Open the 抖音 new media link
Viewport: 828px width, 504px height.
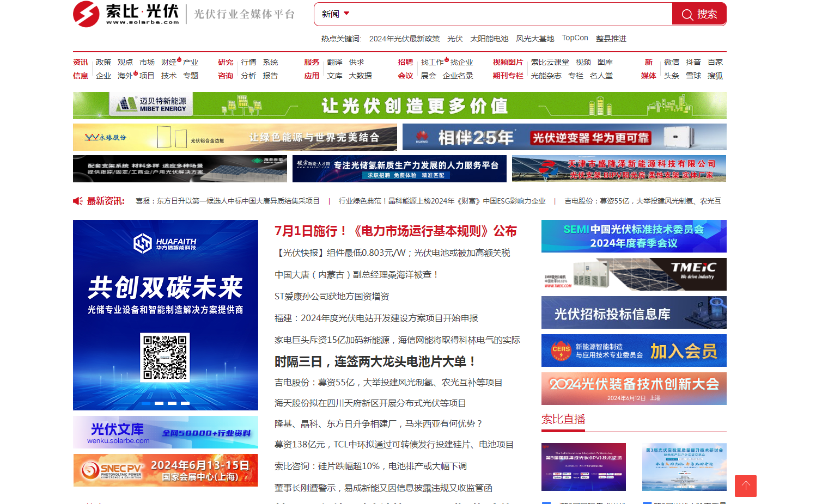click(x=693, y=62)
